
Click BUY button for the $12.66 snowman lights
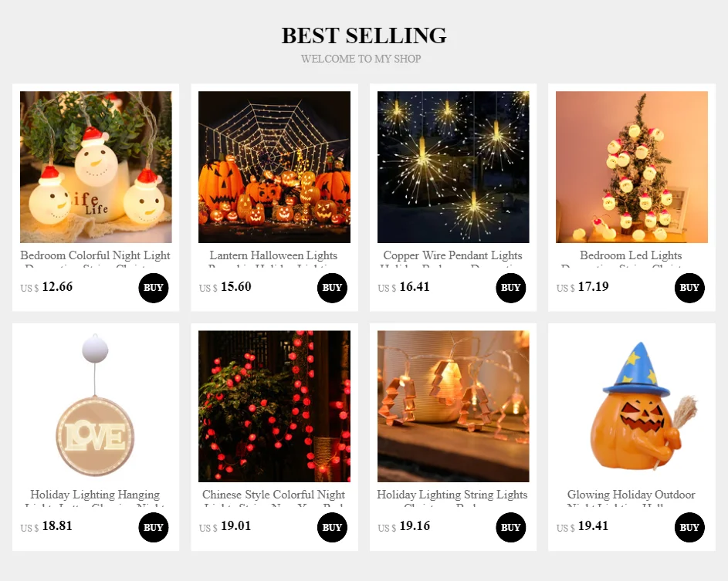(153, 288)
